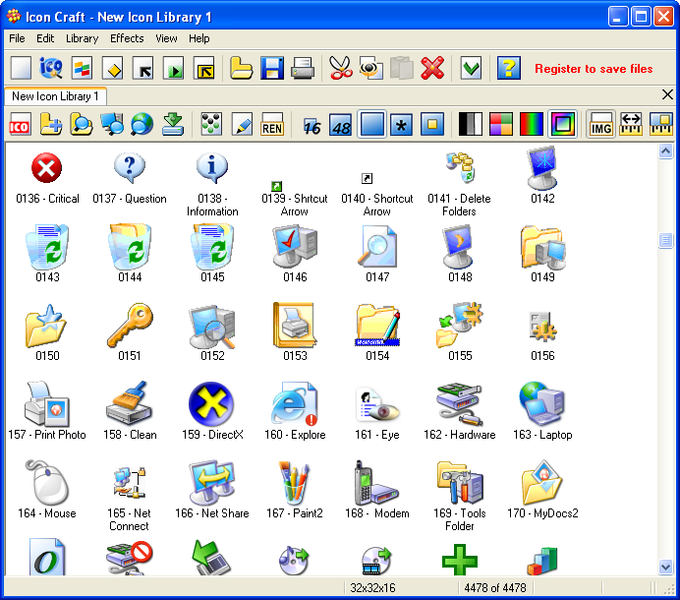Open the Library menu

pos(82,39)
